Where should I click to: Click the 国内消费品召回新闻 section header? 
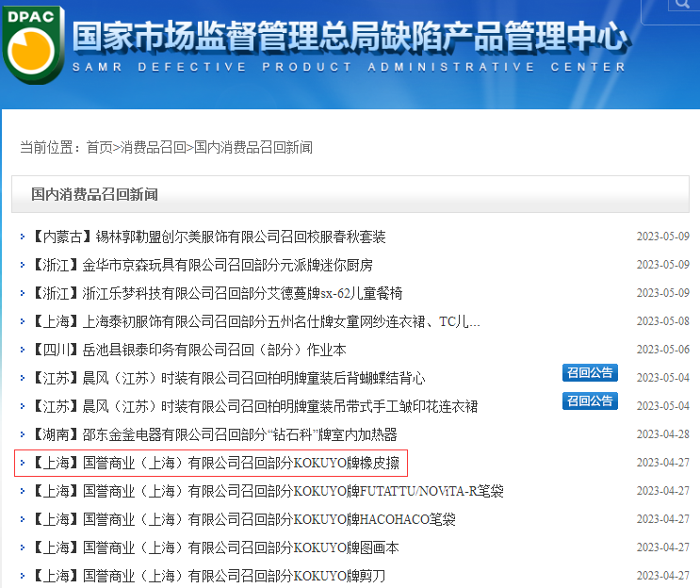pyautogui.click(x=94, y=194)
